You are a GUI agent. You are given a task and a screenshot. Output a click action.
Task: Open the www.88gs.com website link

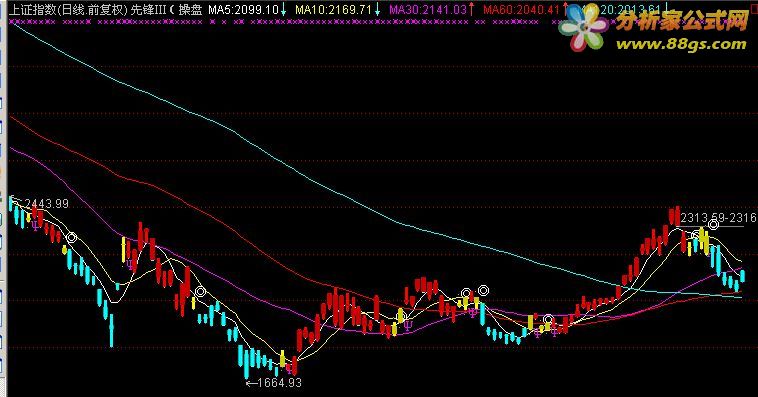(681, 44)
